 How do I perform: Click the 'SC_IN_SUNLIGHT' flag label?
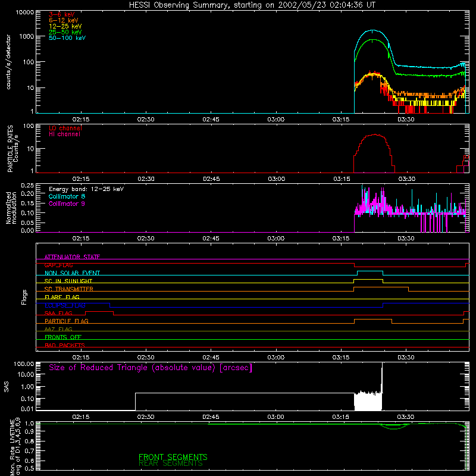[x=68, y=281]
